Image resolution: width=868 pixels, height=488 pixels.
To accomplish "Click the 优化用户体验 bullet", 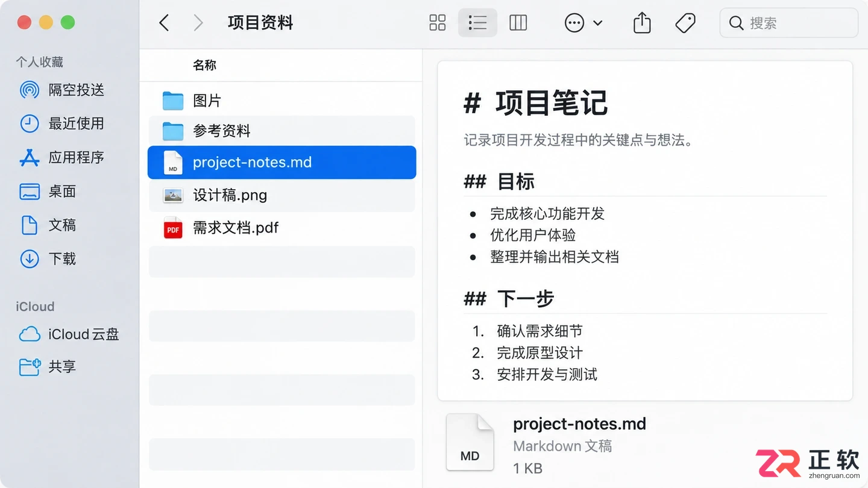I will click(x=533, y=235).
